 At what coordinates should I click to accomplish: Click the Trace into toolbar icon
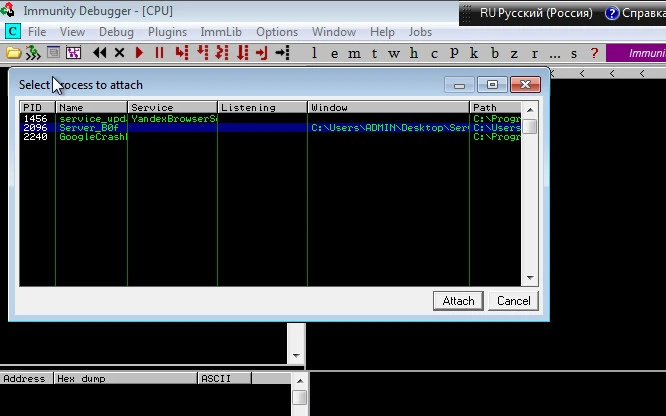tap(222, 53)
